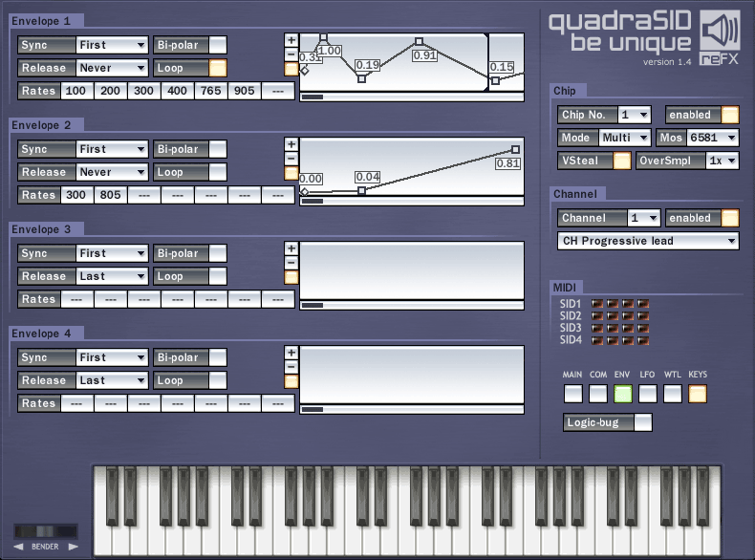Toggle Channel enabled switch
755x560 pixels.
coord(730,218)
